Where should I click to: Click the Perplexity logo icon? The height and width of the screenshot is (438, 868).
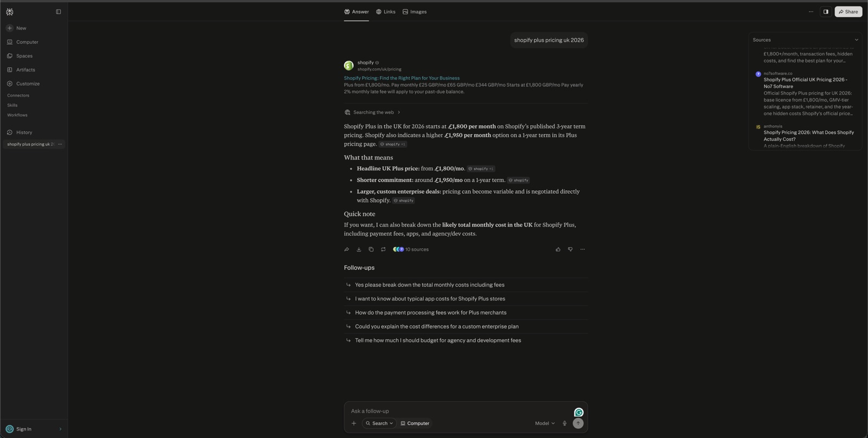point(10,11)
